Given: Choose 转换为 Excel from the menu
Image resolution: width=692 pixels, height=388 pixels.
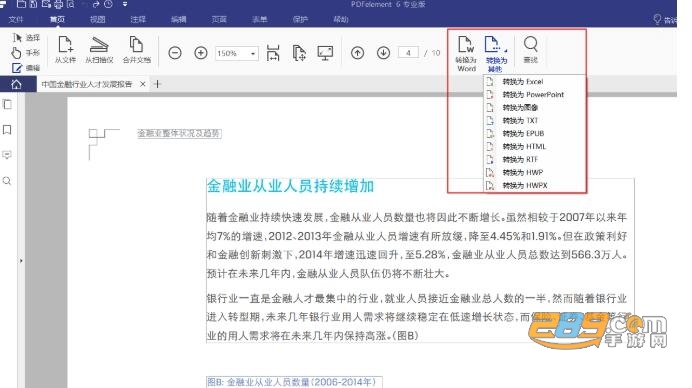Looking at the screenshot, I should (535, 82).
